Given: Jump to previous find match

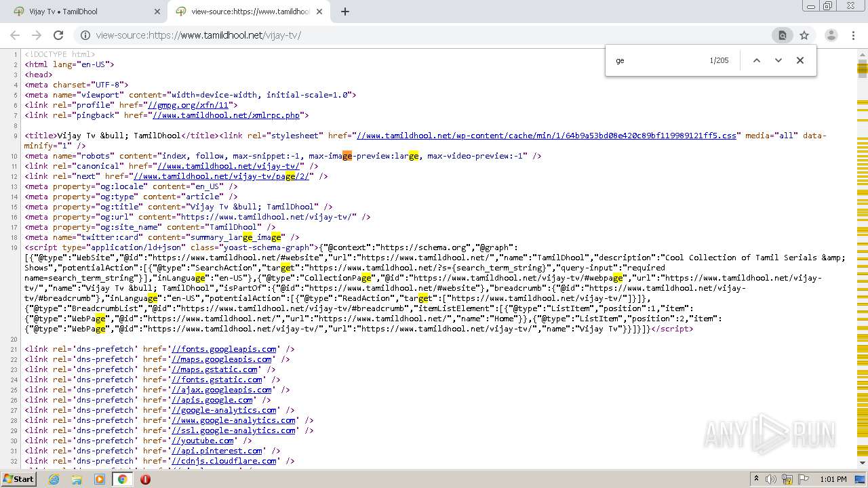Looking at the screenshot, I should 757,60.
